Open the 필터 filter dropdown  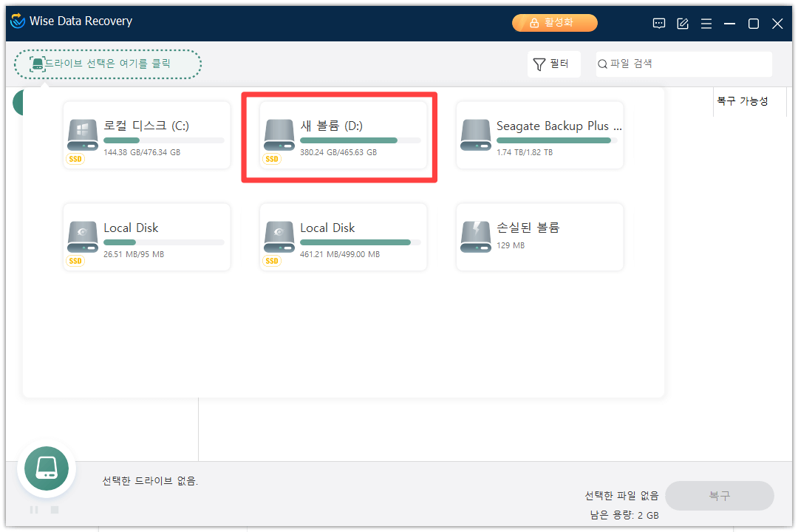pyautogui.click(x=553, y=64)
